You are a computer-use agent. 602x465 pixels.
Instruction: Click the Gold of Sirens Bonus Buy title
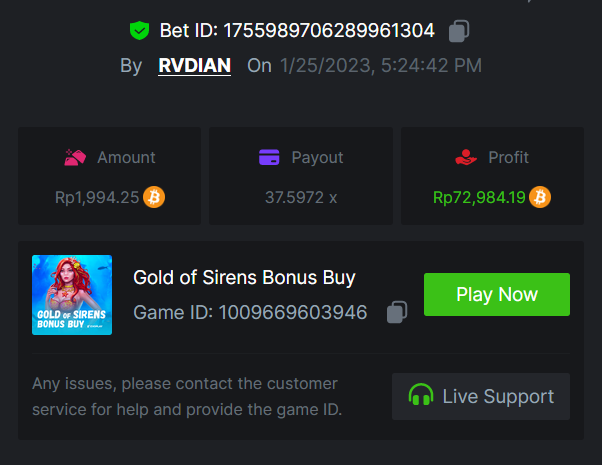tap(244, 278)
